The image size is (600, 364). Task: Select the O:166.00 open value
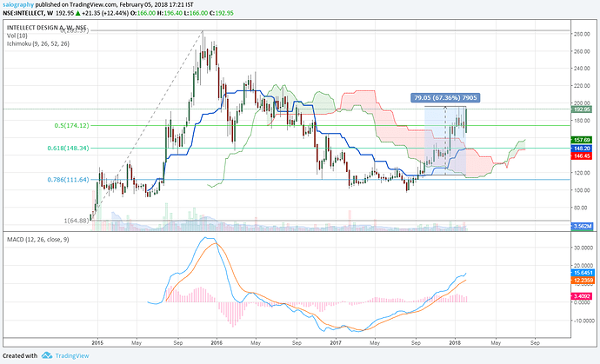tap(143, 13)
